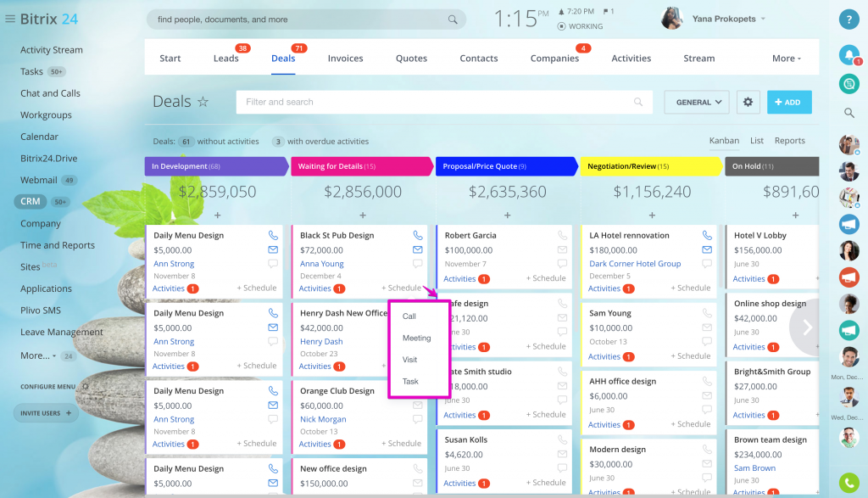
Task: Click the phone icon on the Robert Garcia card
Action: [563, 236]
